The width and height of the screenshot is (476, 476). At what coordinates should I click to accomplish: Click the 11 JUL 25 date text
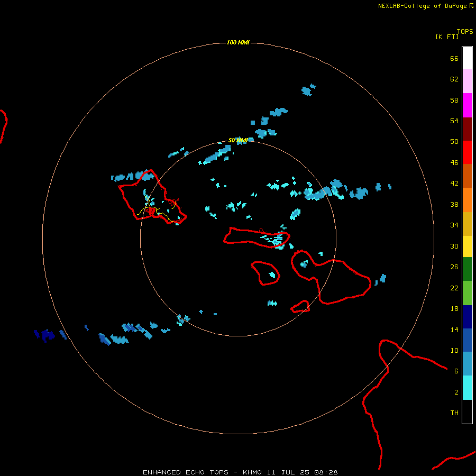coord(288,472)
